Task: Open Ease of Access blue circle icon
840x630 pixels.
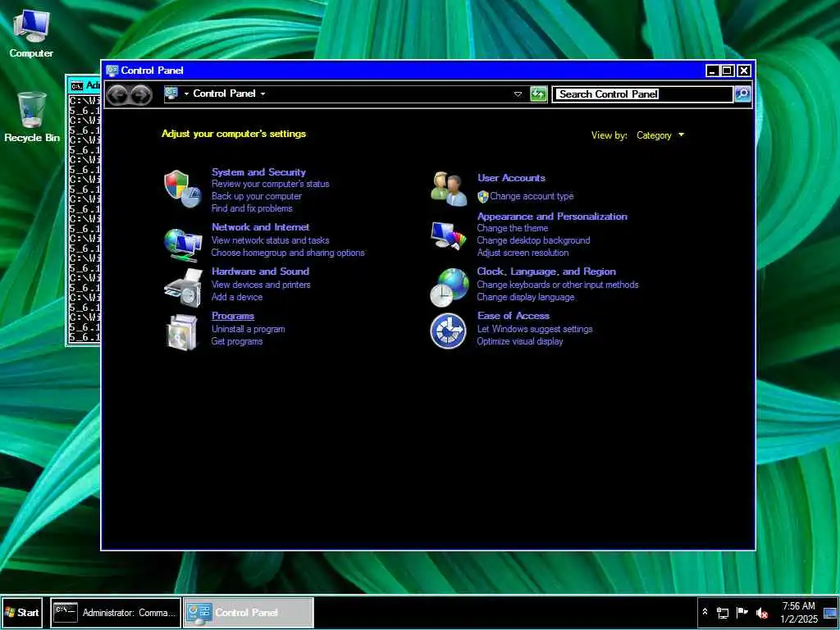Action: tap(449, 331)
